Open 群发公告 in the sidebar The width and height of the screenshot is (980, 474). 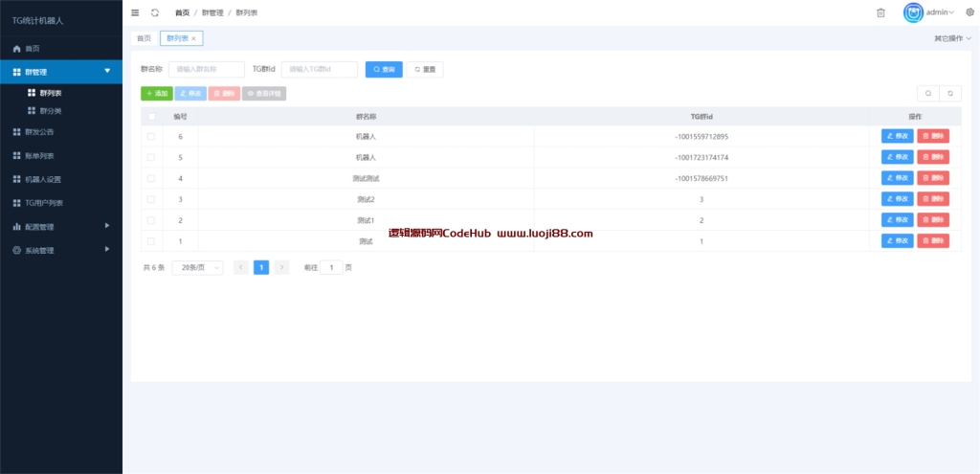click(61, 132)
